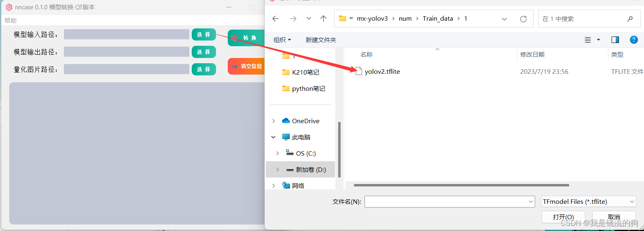Click yolov2.tflite file icon
644x231 pixels.
pos(358,71)
